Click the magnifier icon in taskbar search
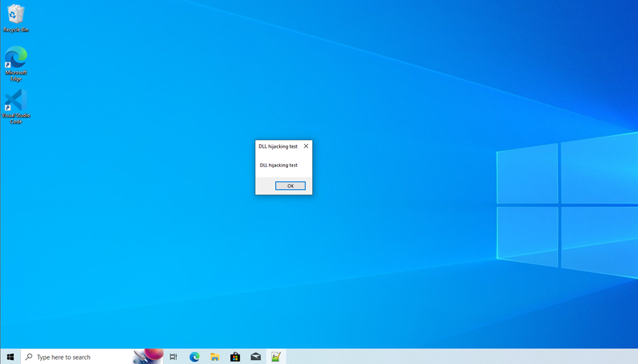638x364 pixels. coord(29,357)
